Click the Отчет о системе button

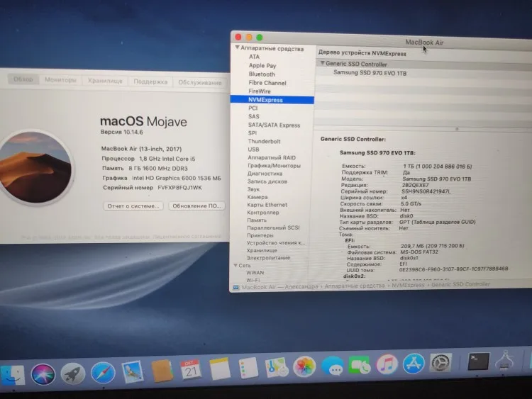click(133, 206)
